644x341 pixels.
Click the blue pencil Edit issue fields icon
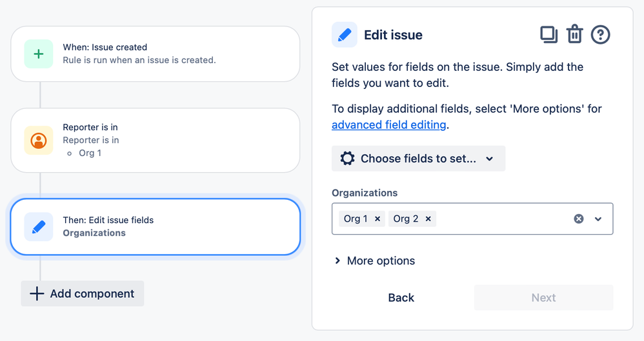(39, 227)
